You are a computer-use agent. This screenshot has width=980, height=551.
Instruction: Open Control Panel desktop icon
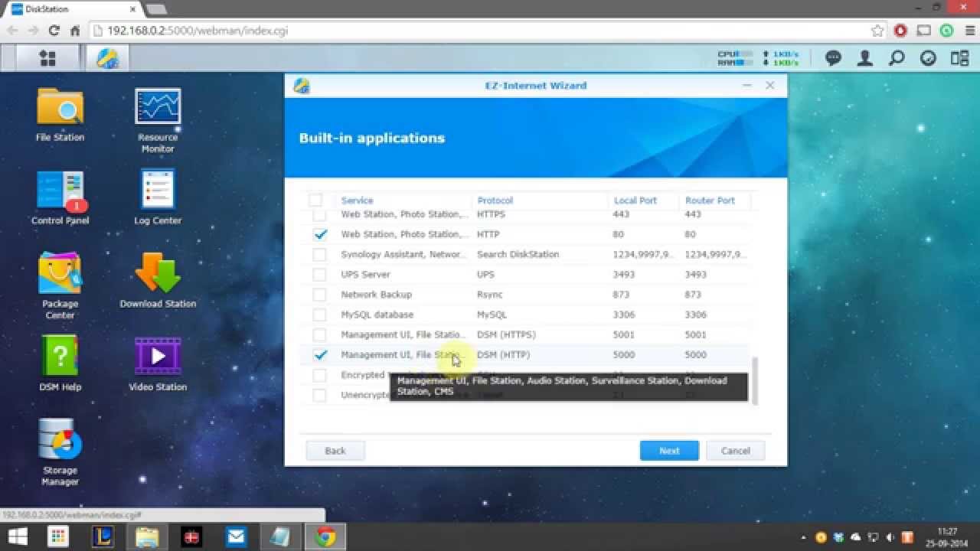click(60, 197)
